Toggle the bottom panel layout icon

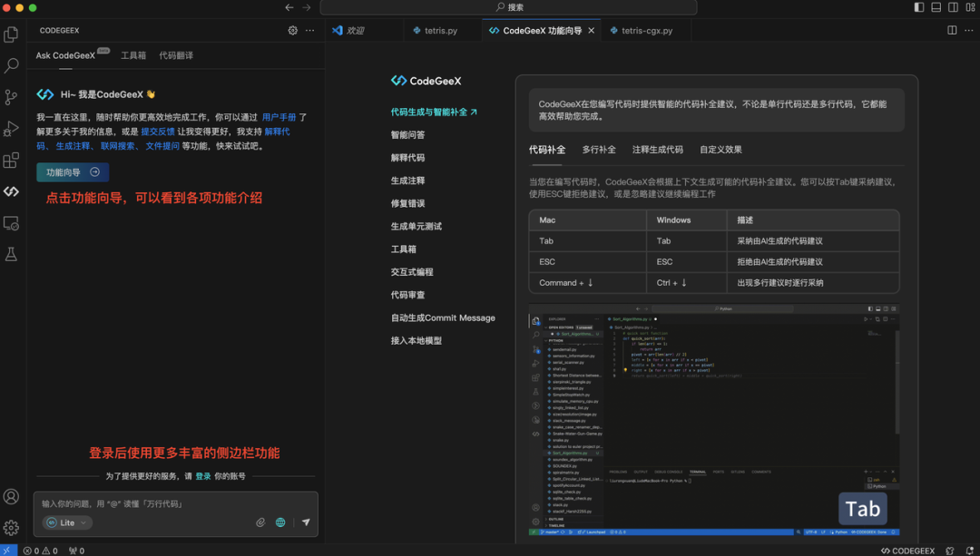[x=936, y=7]
